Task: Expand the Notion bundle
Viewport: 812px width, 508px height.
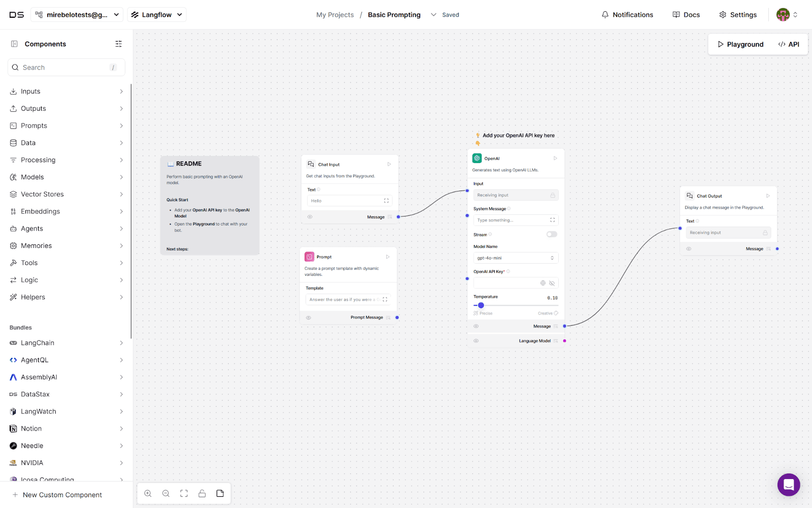Action: coord(67,429)
